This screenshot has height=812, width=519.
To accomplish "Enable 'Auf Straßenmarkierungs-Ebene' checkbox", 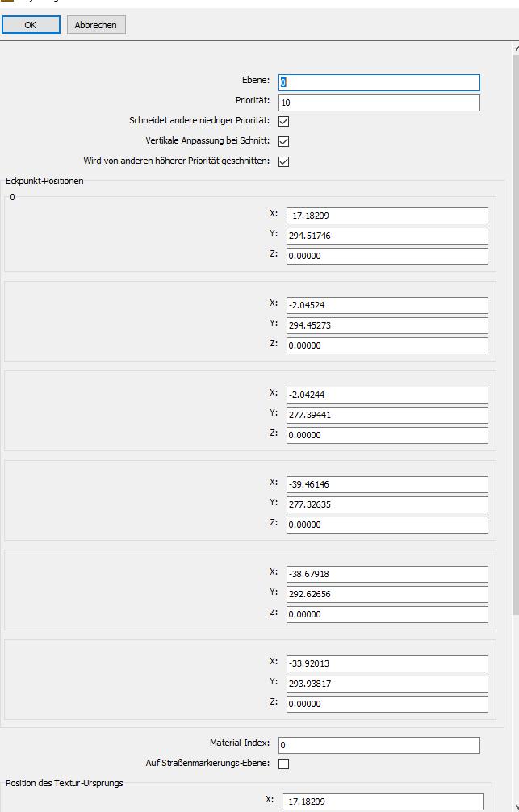I will point(283,764).
